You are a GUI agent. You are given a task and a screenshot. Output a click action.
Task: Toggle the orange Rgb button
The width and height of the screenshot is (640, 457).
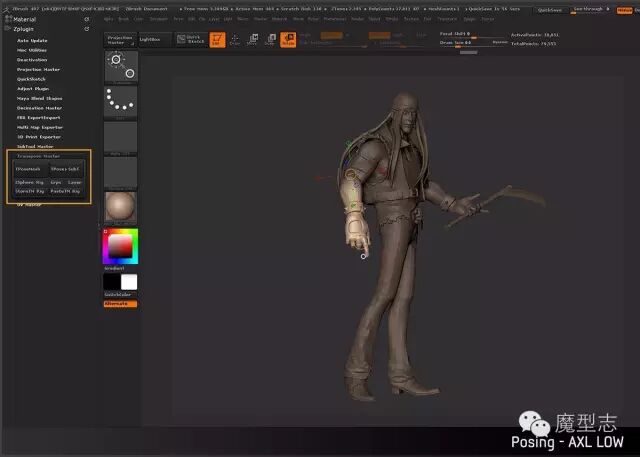coord(331,35)
